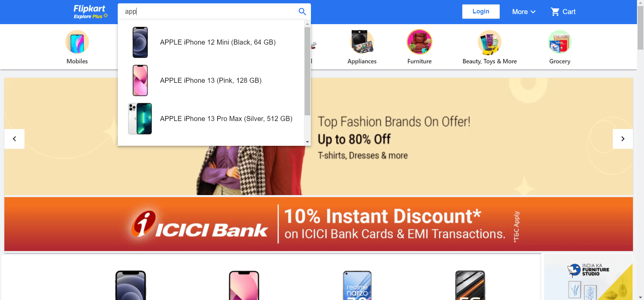Screen dimensions: 644x300
Task: Click the search magnifier icon
Action: [302, 12]
